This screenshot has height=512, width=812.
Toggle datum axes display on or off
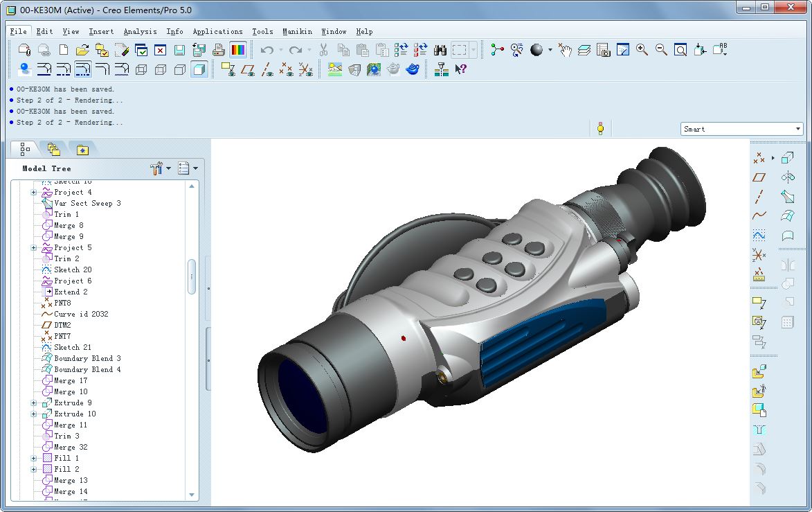(267, 69)
